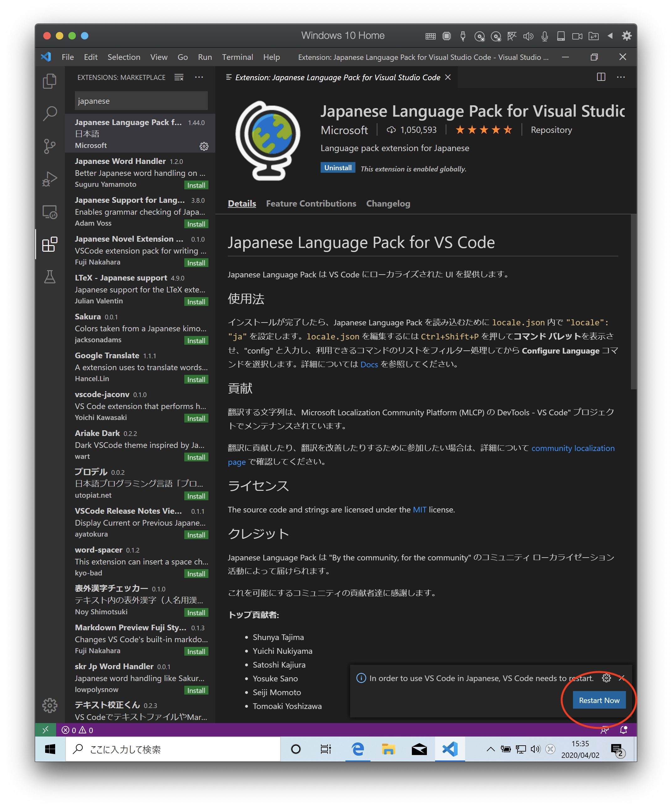Open manage gear for Japanese Language Pack
The image size is (672, 808).
[x=204, y=146]
